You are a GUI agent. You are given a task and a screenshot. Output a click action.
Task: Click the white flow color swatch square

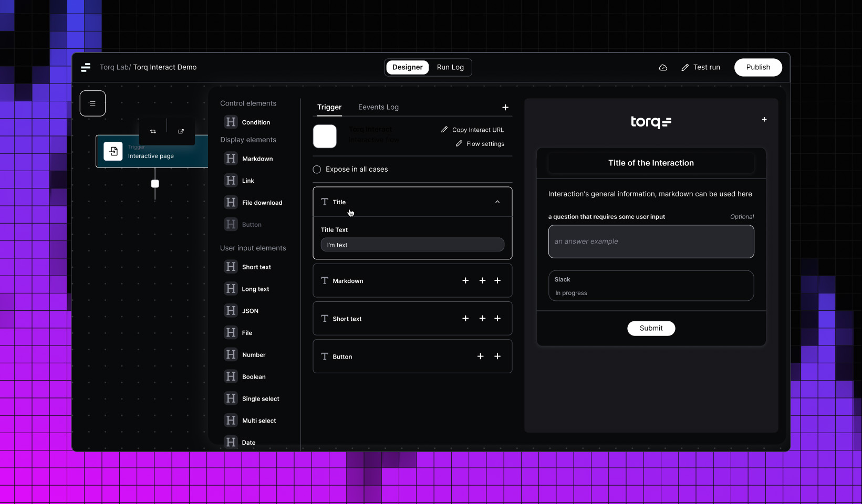pos(325,136)
